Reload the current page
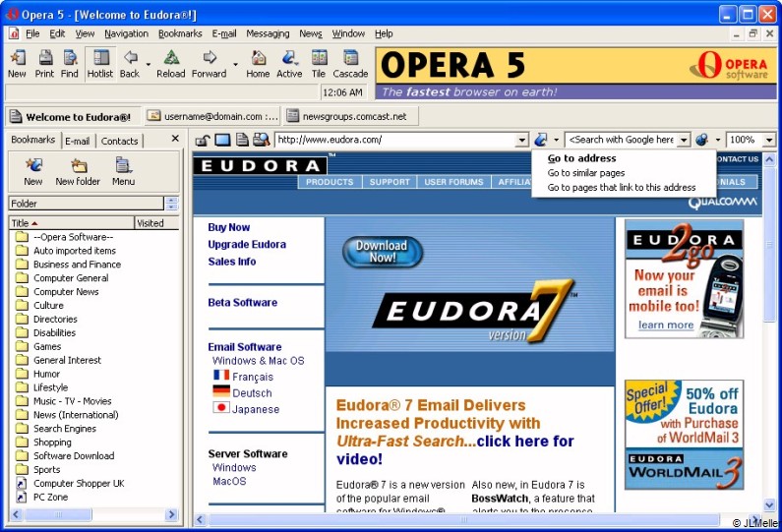This screenshot has height=532, width=782. (x=170, y=64)
